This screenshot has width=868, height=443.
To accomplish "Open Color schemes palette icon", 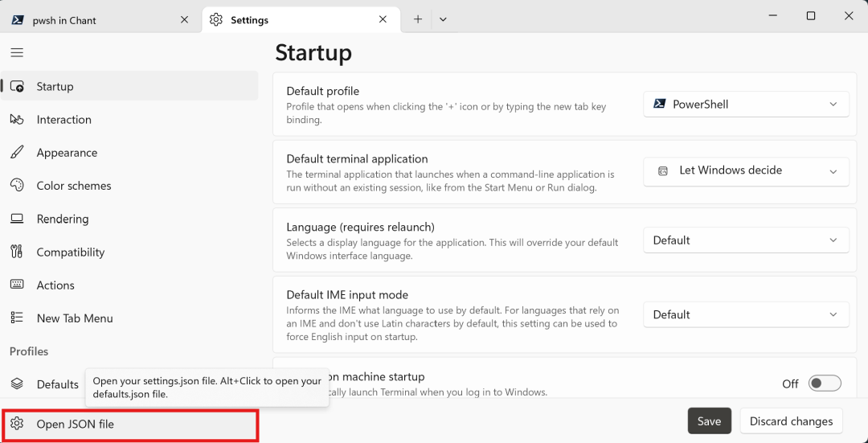I will 17,186.
